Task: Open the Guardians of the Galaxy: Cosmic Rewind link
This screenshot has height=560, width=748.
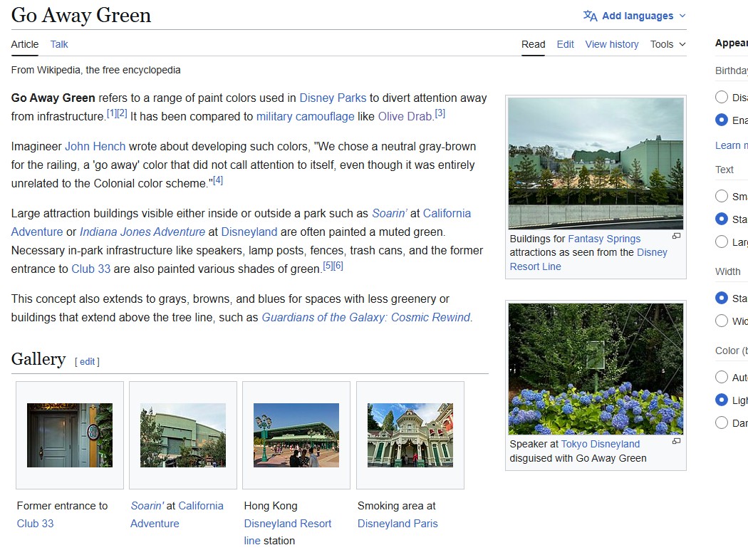Action: pos(366,317)
